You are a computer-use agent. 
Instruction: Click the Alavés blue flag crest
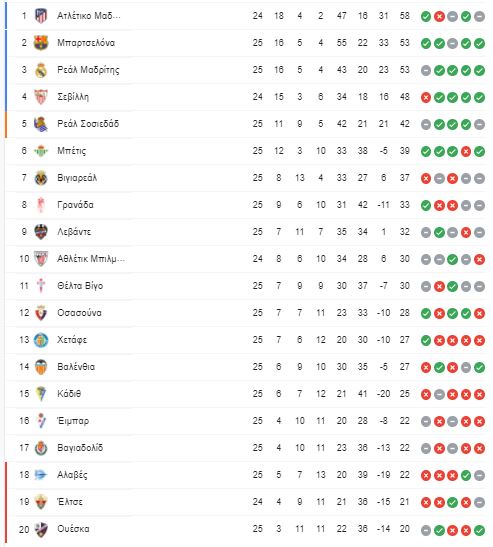pyautogui.click(x=41, y=475)
